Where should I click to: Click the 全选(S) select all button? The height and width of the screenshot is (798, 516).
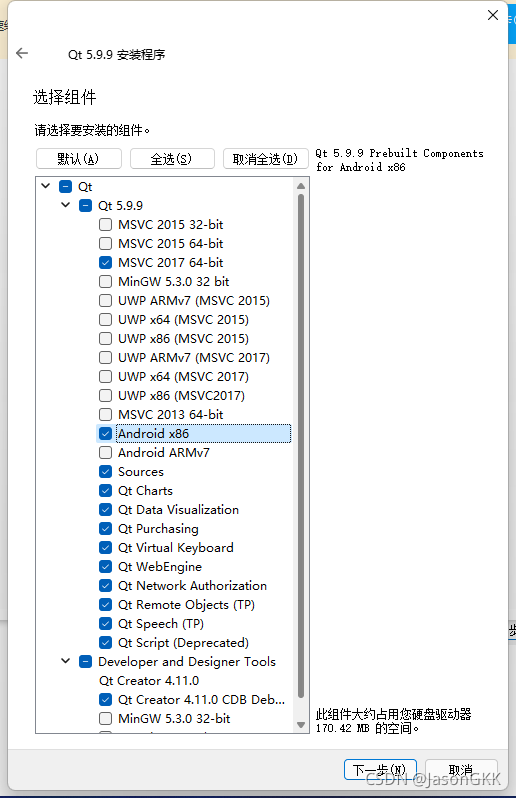172,159
